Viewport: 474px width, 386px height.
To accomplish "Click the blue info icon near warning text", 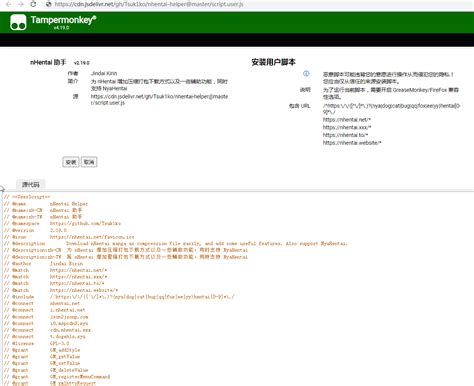I will point(306,74).
